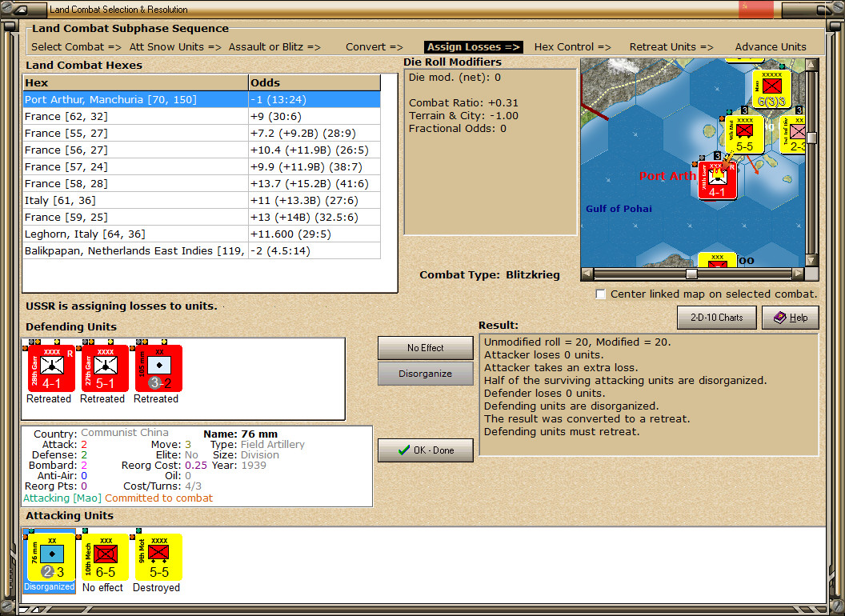Click the No Effect button
This screenshot has width=845, height=616.
pyautogui.click(x=425, y=348)
